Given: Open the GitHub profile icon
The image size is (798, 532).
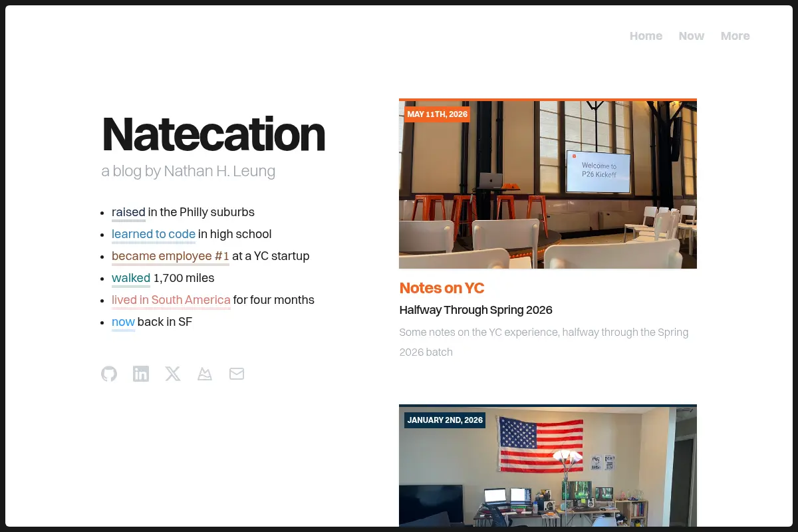Looking at the screenshot, I should (x=109, y=374).
